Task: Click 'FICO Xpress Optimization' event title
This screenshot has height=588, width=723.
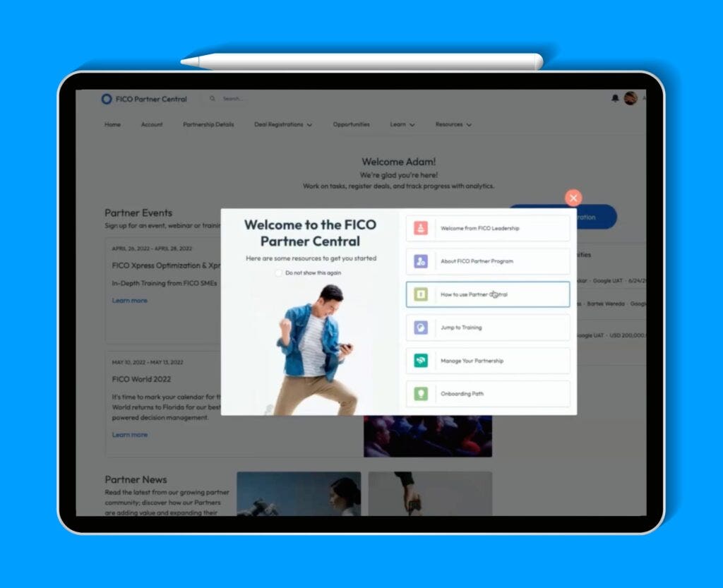Action: 167,265
